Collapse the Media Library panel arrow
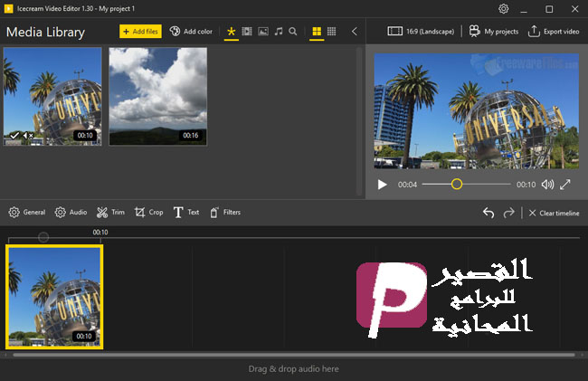The width and height of the screenshot is (588, 381). pyautogui.click(x=354, y=32)
